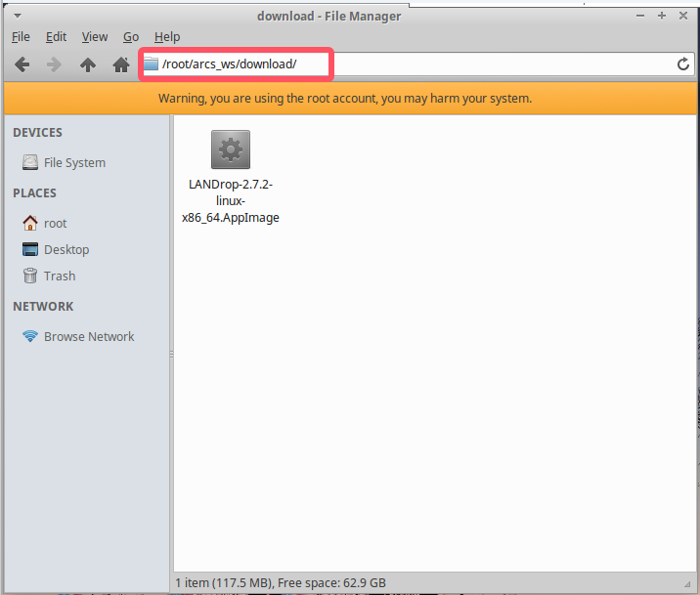
Task: Click the root home icon in Places
Action: (30, 223)
